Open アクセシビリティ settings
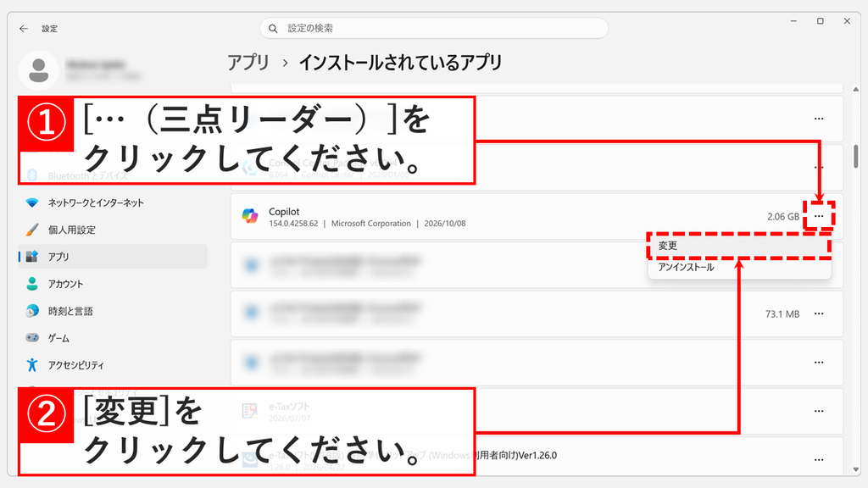This screenshot has height=488, width=868. tap(113, 365)
